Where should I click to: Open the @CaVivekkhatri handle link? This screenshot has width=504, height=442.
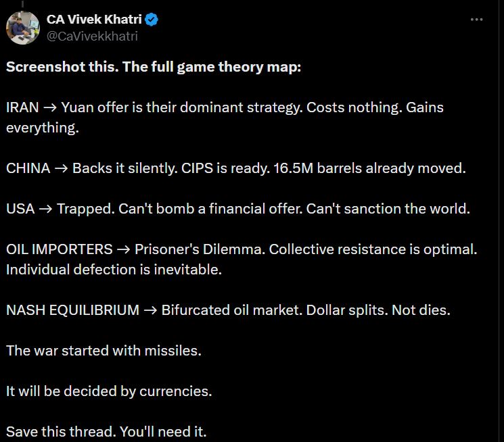pyautogui.click(x=92, y=36)
